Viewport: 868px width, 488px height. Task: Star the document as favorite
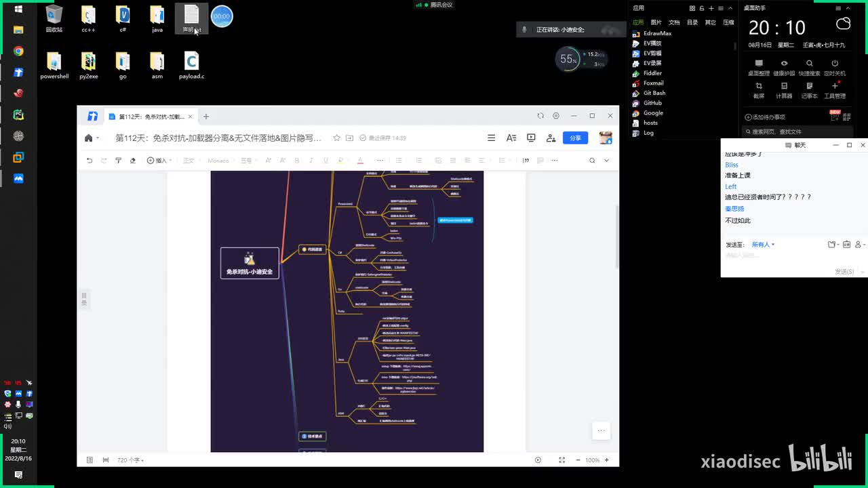[336, 138]
